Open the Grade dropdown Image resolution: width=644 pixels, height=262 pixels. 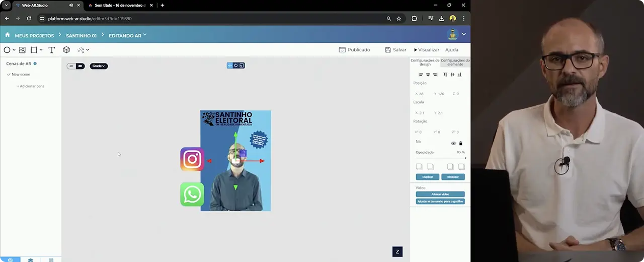99,66
